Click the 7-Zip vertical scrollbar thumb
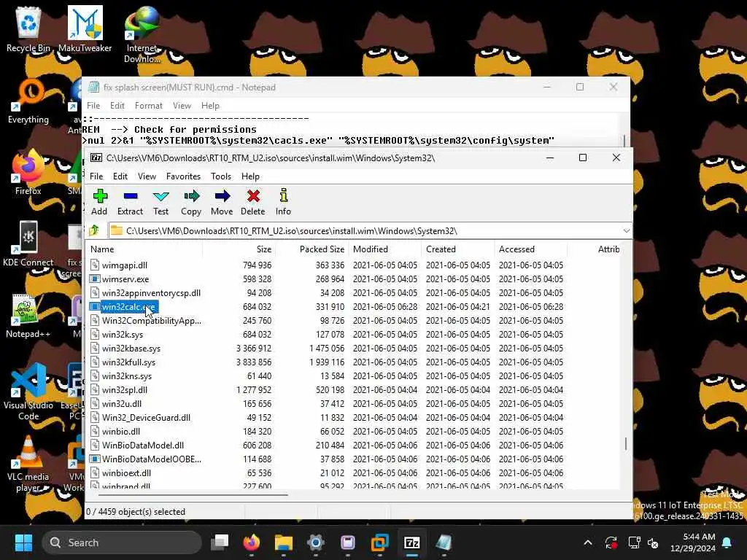This screenshot has width=747, height=560. click(625, 444)
